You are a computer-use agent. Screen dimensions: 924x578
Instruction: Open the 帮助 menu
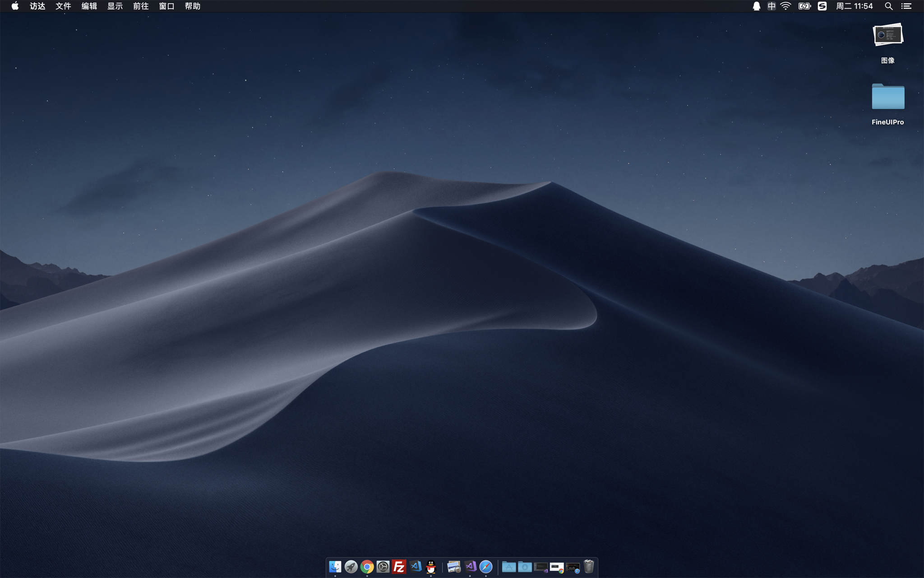point(192,6)
